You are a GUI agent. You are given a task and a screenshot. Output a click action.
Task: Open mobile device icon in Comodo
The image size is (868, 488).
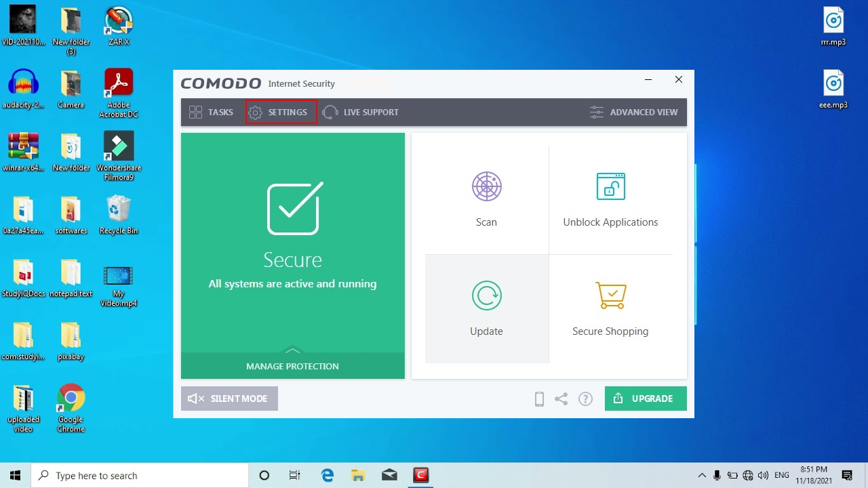(539, 399)
